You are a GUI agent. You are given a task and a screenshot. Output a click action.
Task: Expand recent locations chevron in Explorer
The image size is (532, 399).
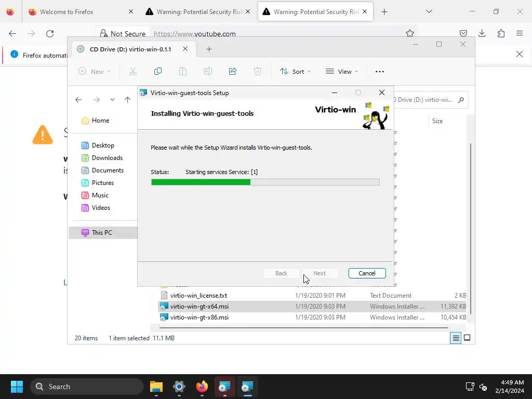pos(112,100)
